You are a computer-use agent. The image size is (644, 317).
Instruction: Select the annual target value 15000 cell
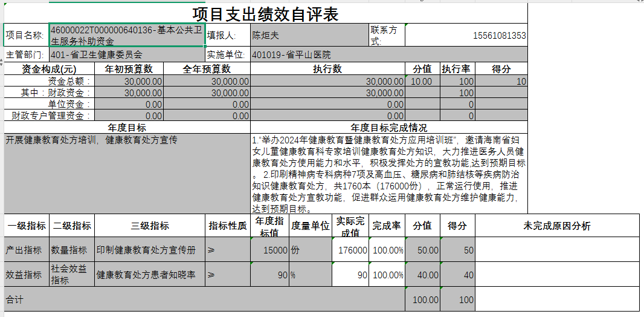tap(269, 250)
